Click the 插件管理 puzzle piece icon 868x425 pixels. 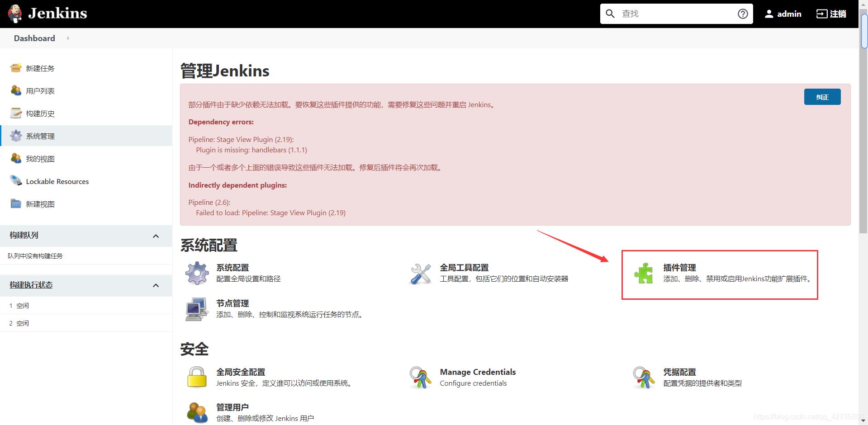click(x=644, y=273)
